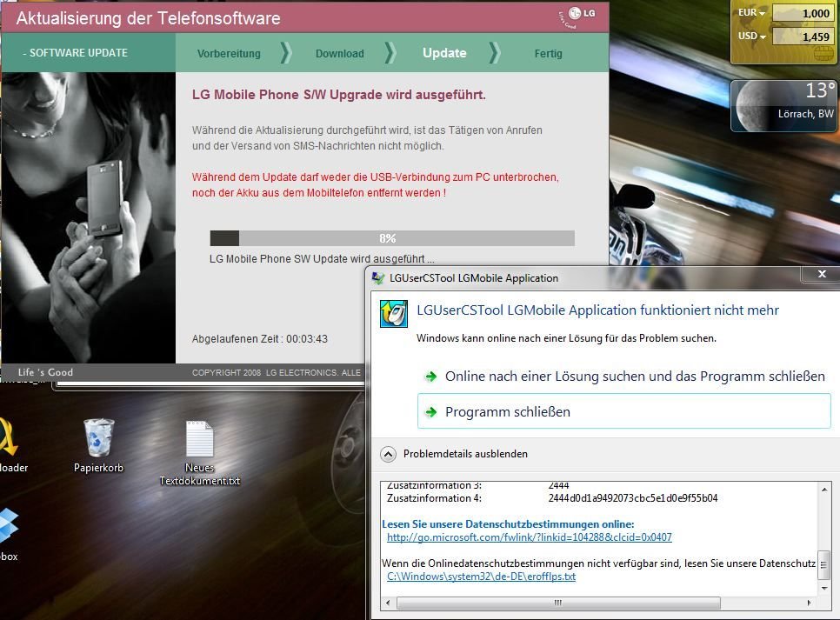Click the Fertig step tab
This screenshot has height=620, width=840.
[x=548, y=54]
